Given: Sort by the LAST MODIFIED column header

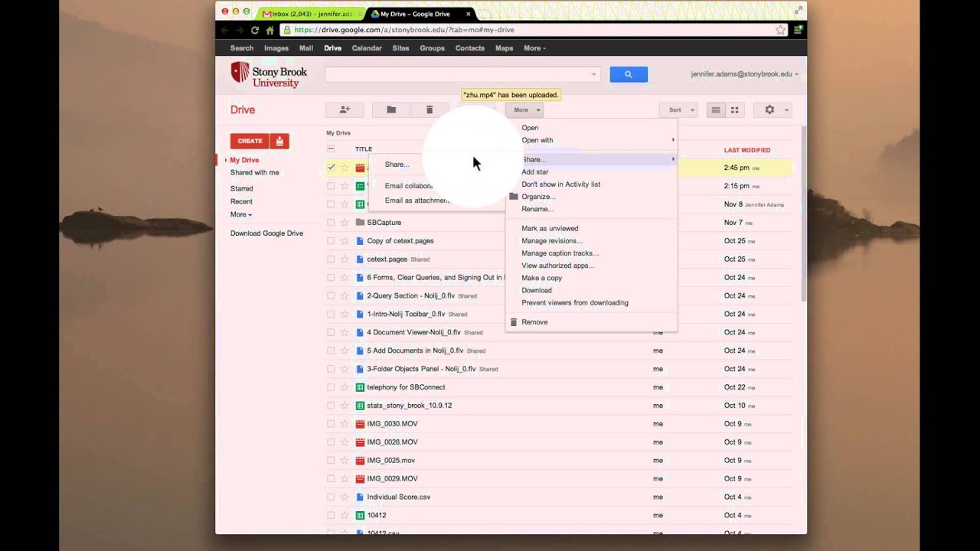Looking at the screenshot, I should [x=747, y=150].
